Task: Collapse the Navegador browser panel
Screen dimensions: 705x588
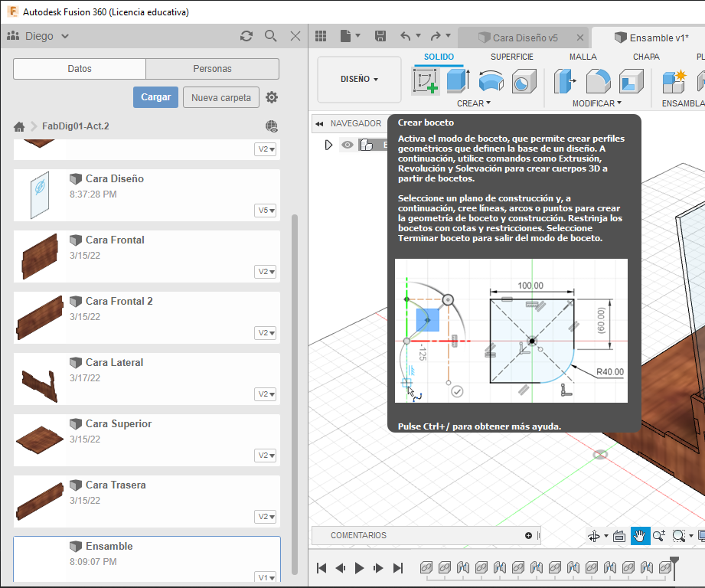Action: [x=319, y=123]
